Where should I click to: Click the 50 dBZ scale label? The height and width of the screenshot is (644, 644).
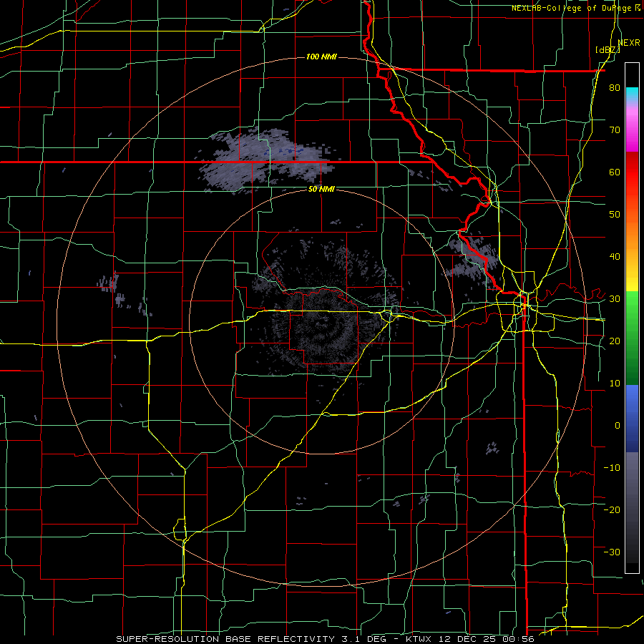click(x=615, y=215)
